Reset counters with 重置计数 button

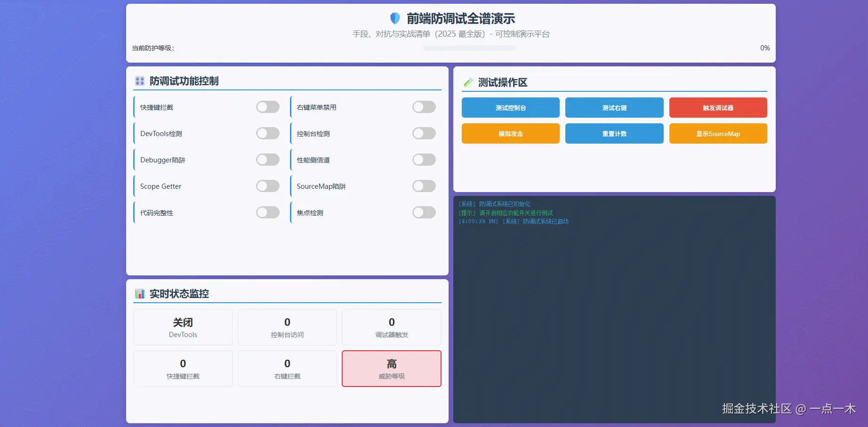[x=614, y=133]
